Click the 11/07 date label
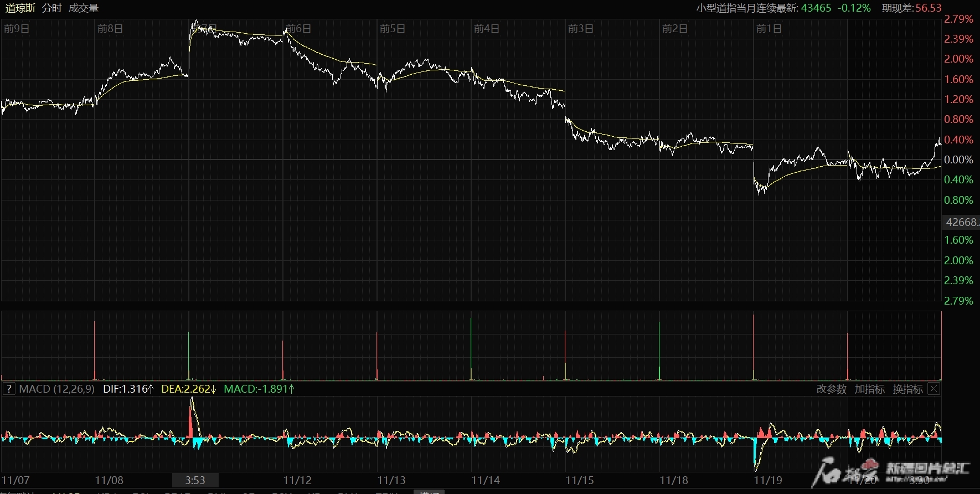Screen dimensions: 980x494 click(16, 480)
